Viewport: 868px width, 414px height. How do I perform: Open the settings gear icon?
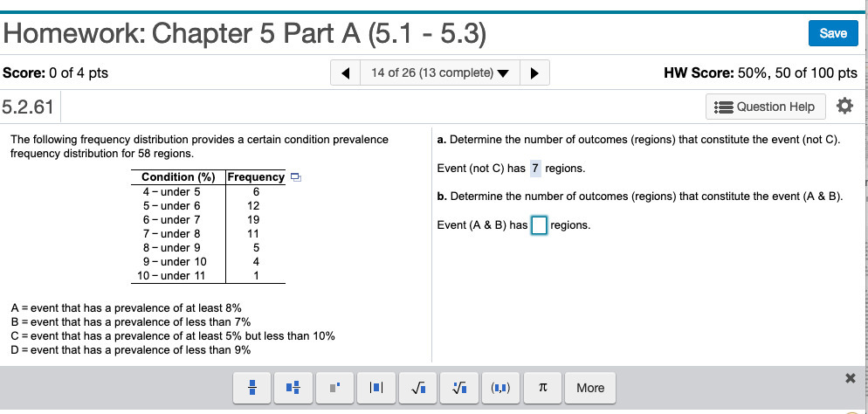[x=844, y=107]
